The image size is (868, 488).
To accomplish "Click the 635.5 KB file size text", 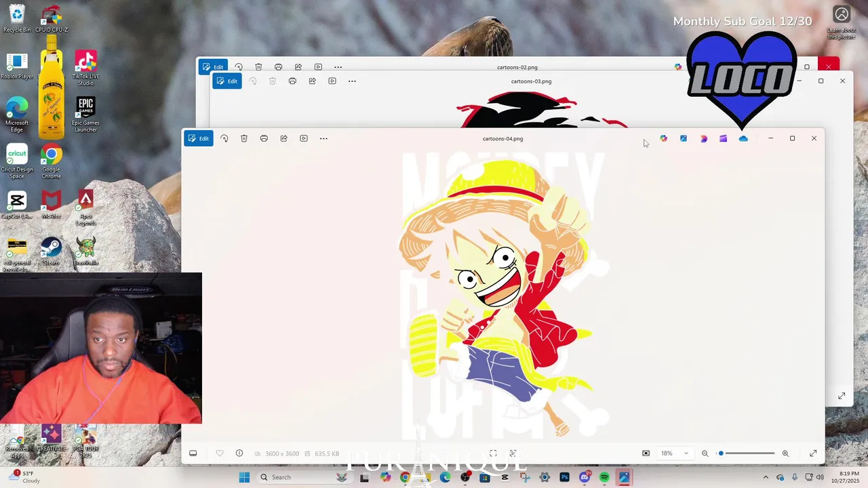I will click(327, 453).
